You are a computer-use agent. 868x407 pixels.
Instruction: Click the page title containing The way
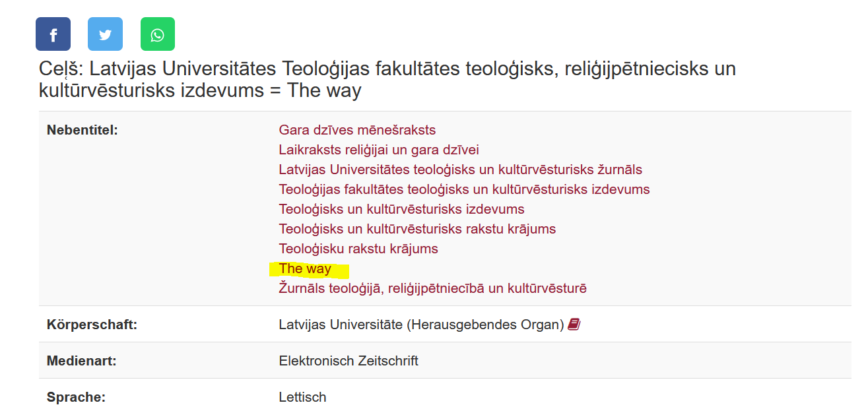386,78
